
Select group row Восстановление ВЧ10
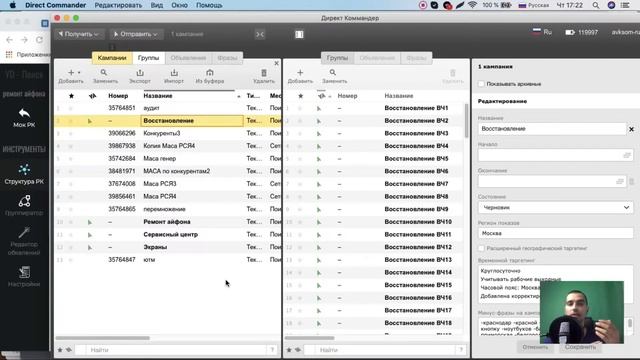coord(374,222)
